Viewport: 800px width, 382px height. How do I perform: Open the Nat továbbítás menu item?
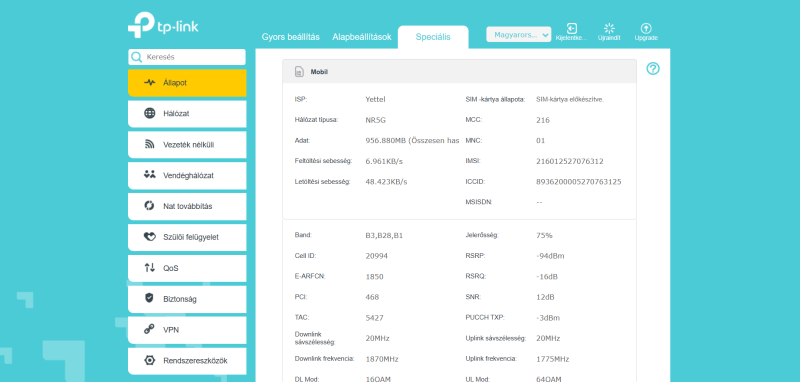coord(187,207)
